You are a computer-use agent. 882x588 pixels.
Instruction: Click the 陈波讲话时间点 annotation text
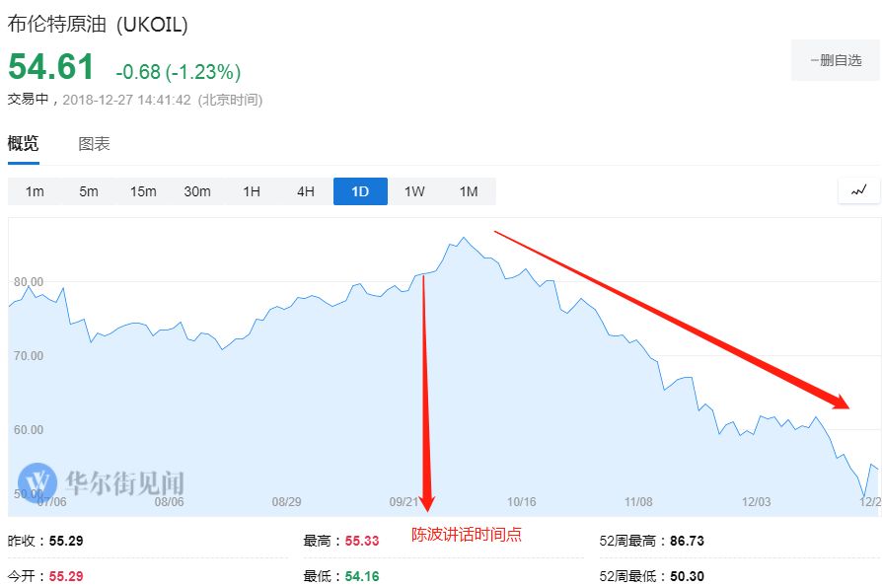[467, 535]
